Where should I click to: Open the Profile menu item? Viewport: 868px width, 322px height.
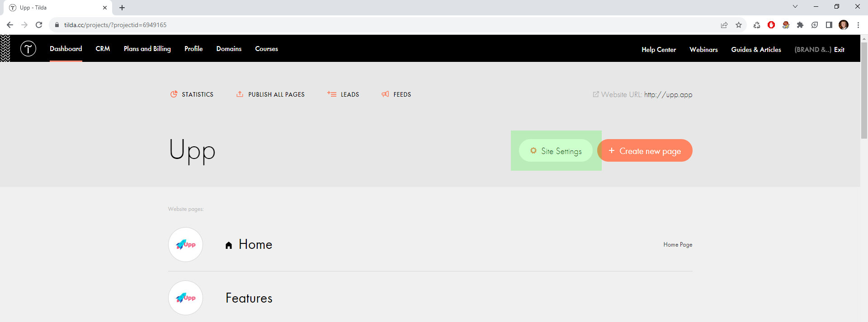[193, 48]
